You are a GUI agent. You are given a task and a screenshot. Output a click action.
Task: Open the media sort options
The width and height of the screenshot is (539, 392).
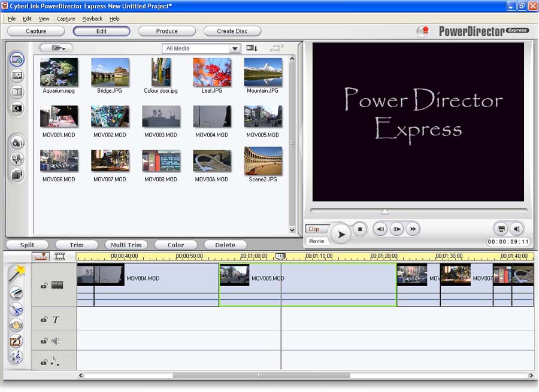[252, 48]
